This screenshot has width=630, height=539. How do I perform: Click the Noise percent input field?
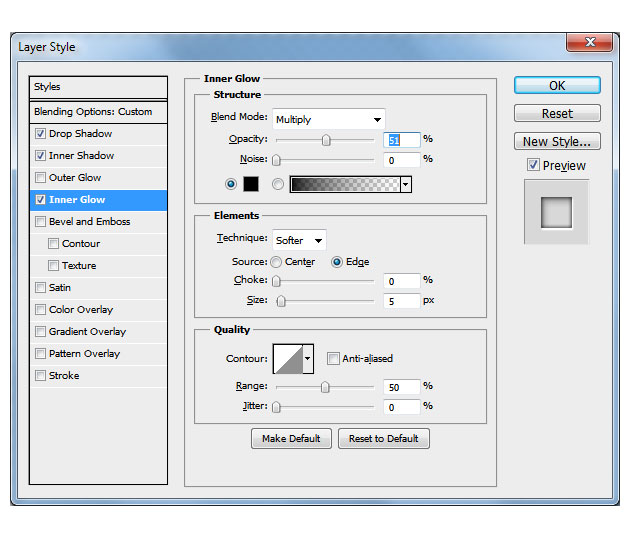pos(402,160)
